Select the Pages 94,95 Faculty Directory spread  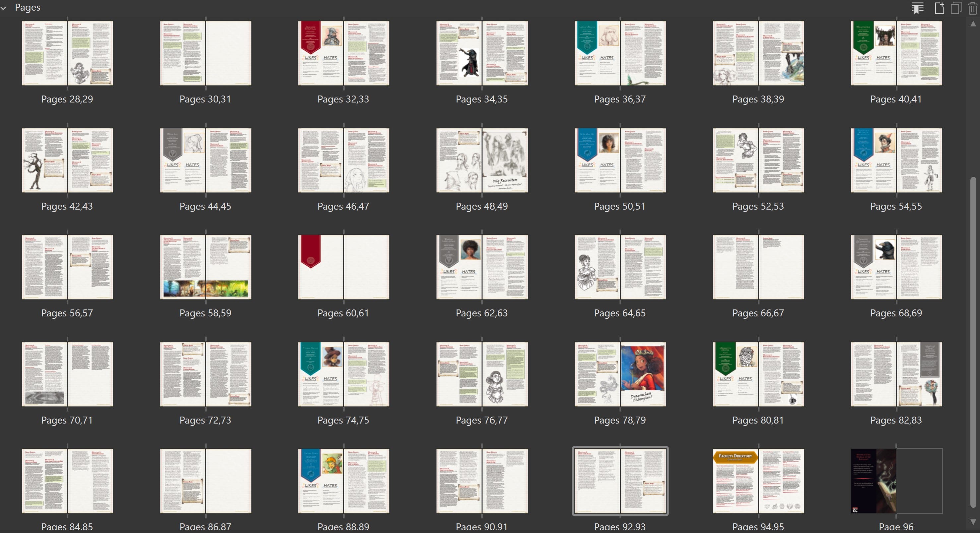click(758, 481)
